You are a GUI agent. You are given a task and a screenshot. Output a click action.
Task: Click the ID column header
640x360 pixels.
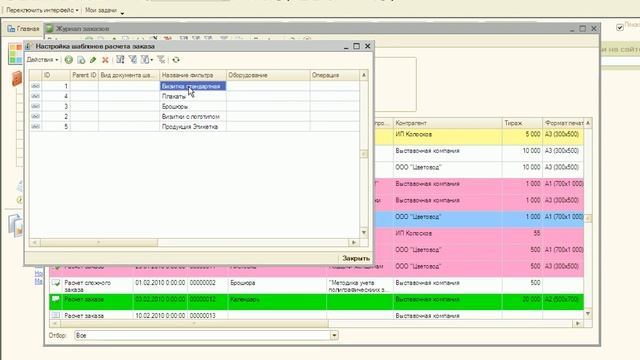(x=56, y=75)
